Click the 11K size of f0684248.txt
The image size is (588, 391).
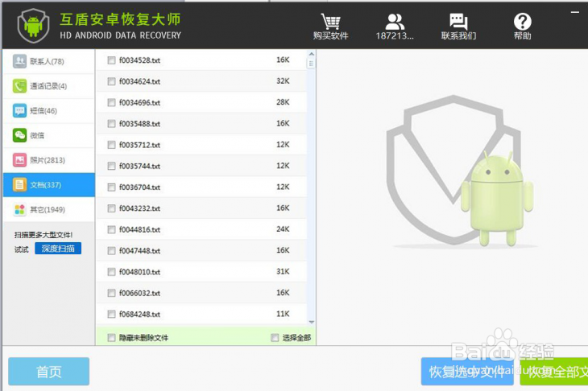[283, 314]
